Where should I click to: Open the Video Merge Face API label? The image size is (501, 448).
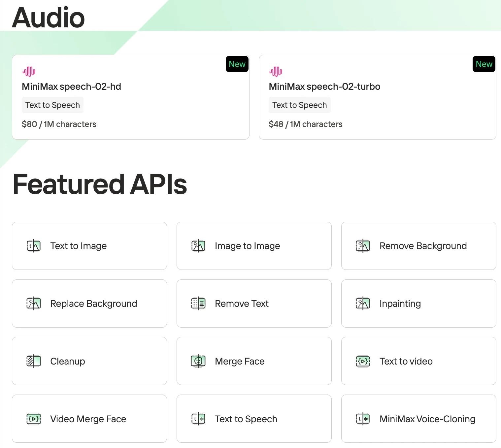pos(88,419)
